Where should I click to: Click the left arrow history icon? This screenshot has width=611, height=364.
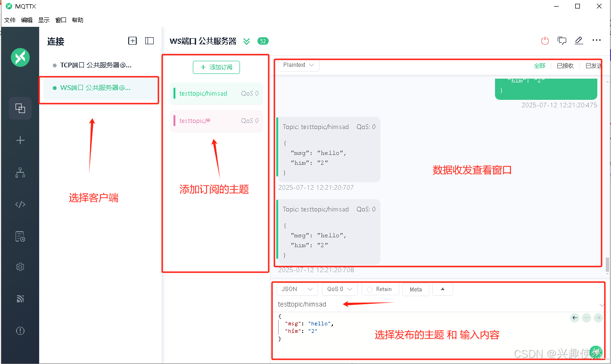tap(575, 318)
